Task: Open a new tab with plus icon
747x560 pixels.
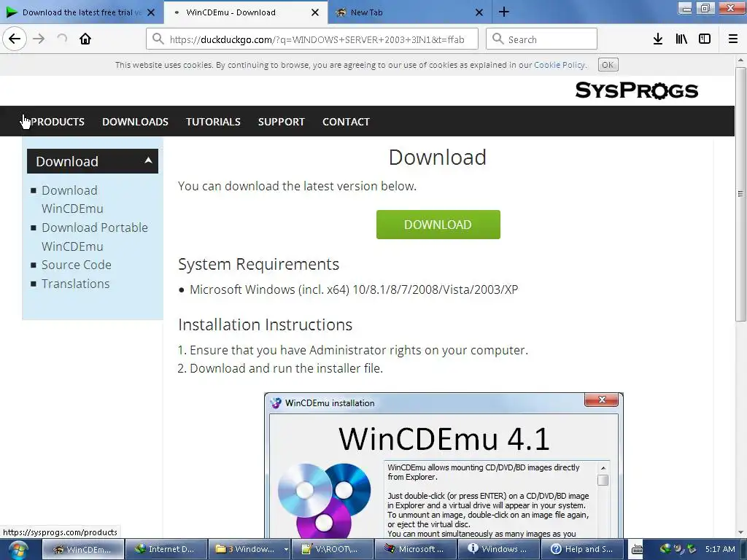Action: pyautogui.click(x=504, y=12)
